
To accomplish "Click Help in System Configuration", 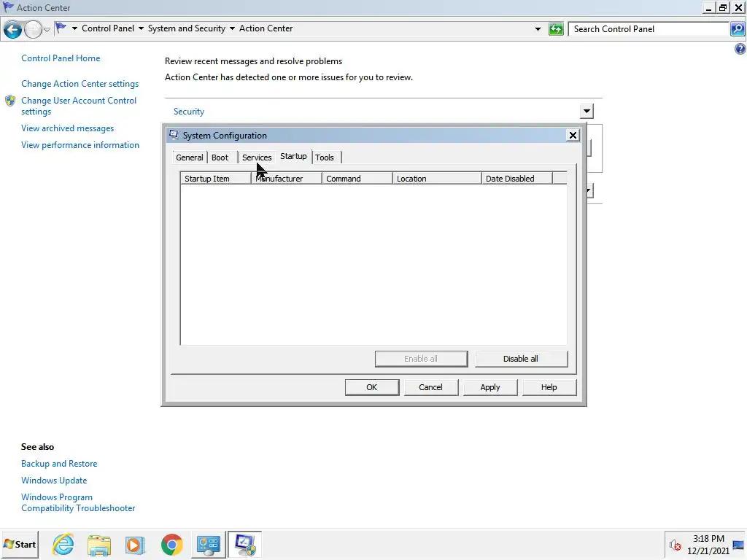I will pos(549,387).
